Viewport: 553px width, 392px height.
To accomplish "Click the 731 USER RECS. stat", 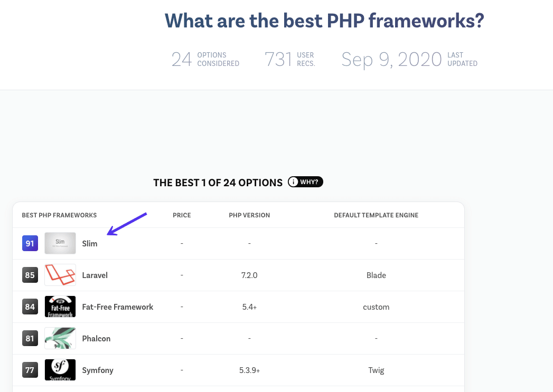I will 289,59.
